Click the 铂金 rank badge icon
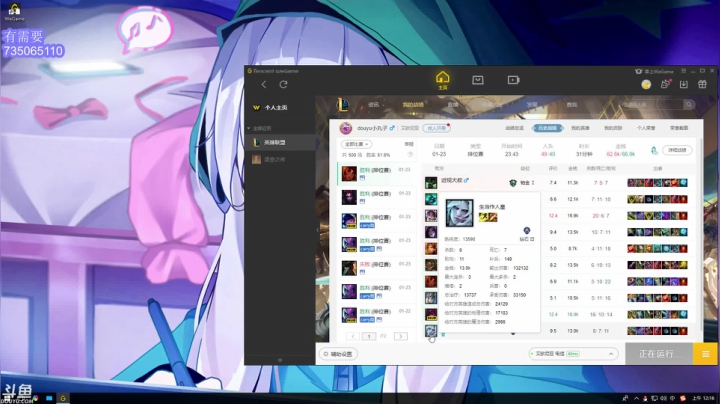The width and height of the screenshot is (720, 404). tap(513, 183)
